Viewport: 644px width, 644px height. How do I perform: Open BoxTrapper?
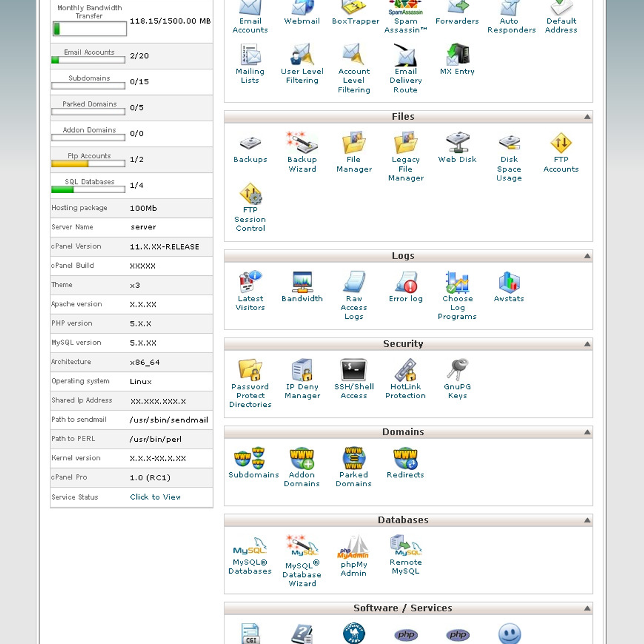[355, 13]
